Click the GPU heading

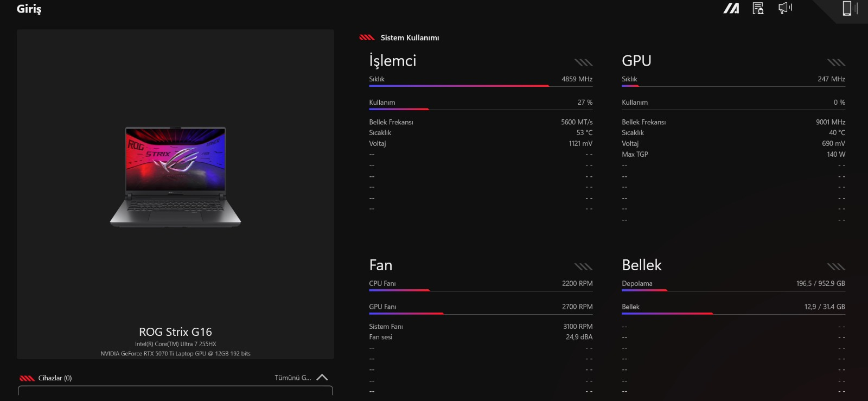tap(636, 61)
